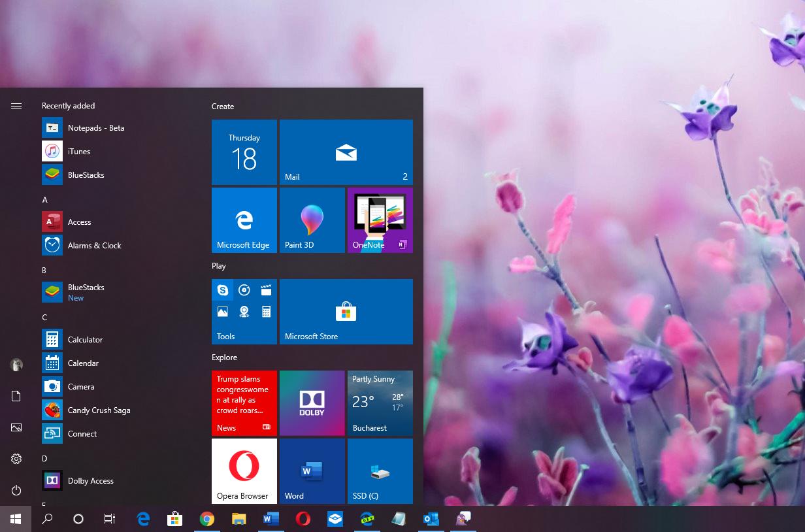Open the OneNote tile
The image size is (805, 532).
[380, 220]
